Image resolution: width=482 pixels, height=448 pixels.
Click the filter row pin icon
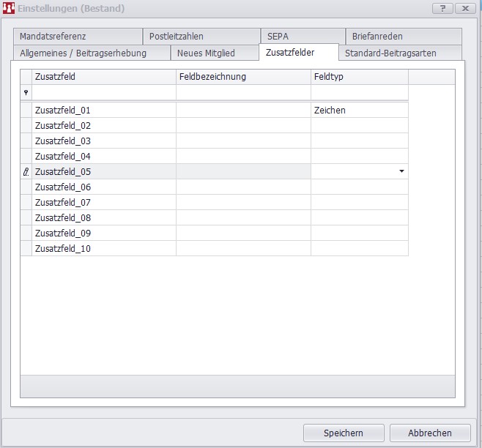pyautogui.click(x=26, y=93)
